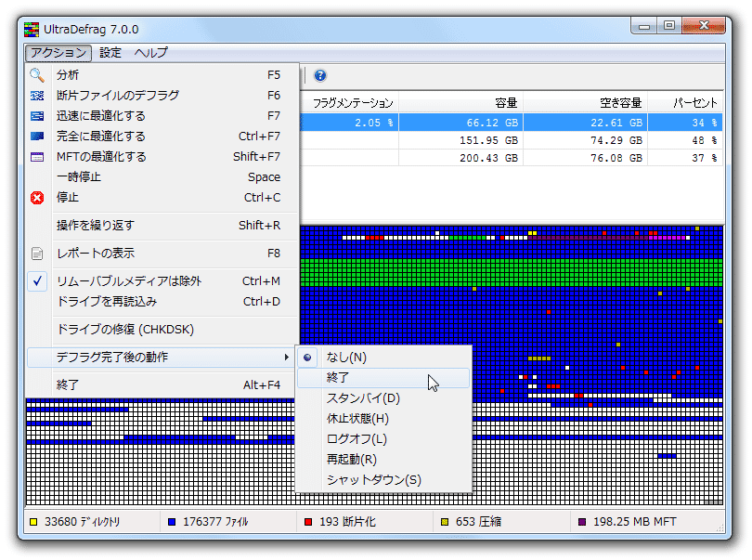Click the report document icon beside レポートの表示
This screenshot has height=560, width=752.
(37, 254)
